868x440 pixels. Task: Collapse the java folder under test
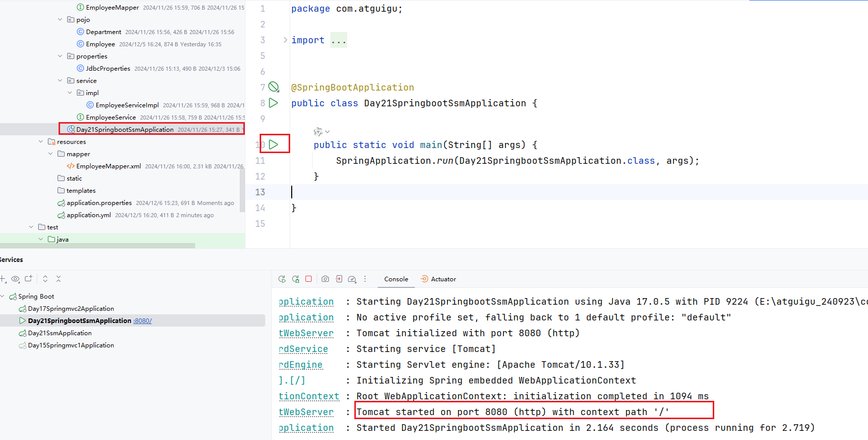pyautogui.click(x=41, y=239)
